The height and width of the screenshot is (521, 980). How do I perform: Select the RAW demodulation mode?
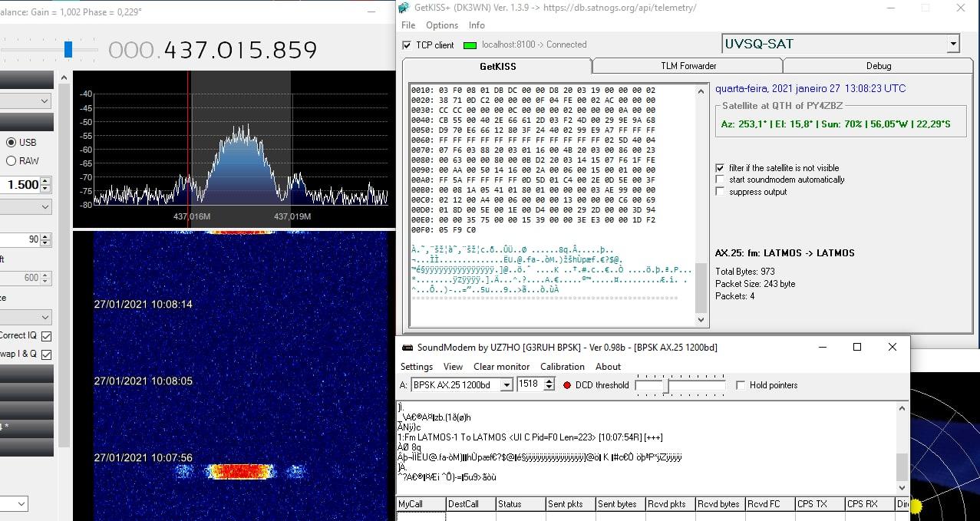point(12,161)
